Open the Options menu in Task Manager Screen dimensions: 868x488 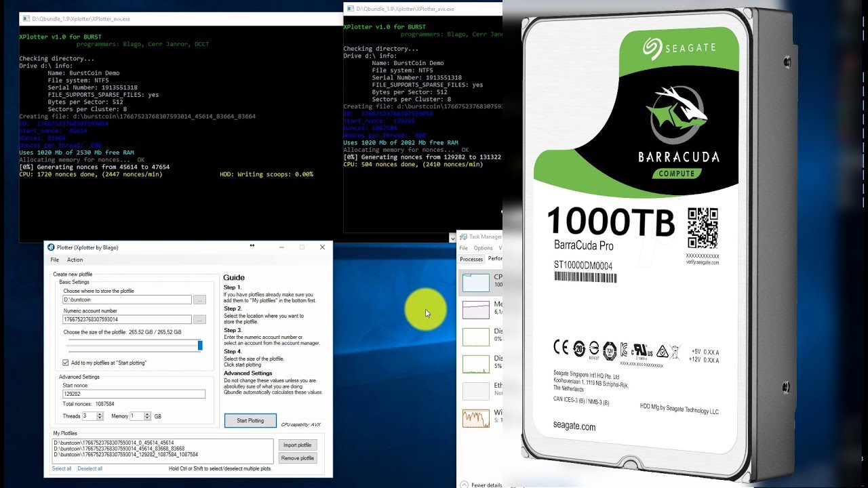[483, 248]
